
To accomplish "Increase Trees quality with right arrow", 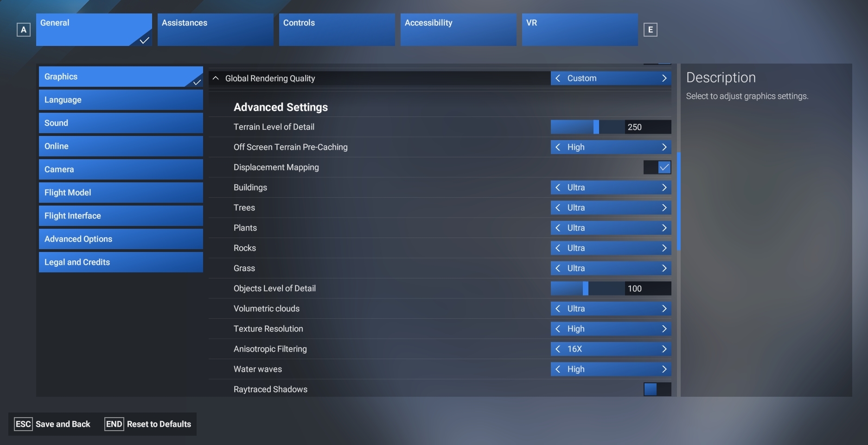I will pyautogui.click(x=664, y=208).
